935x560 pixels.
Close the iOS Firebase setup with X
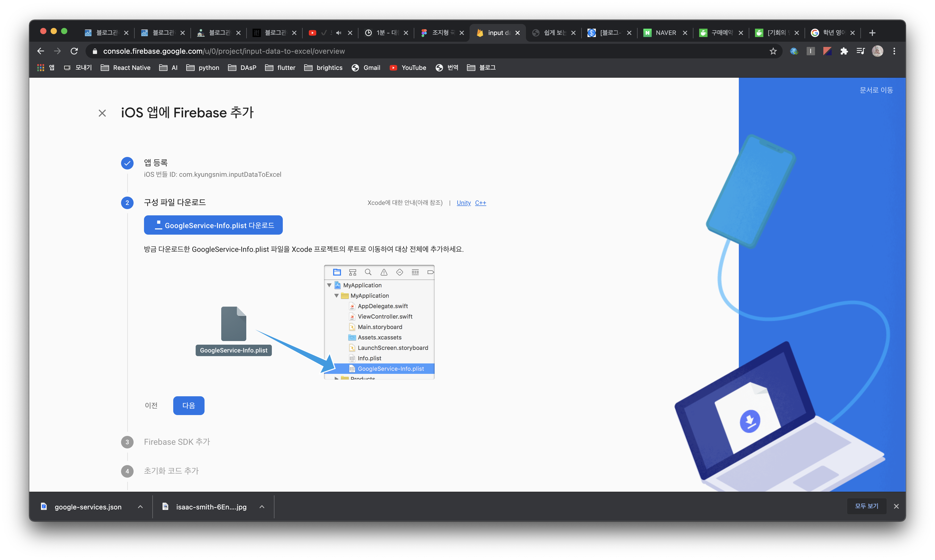(102, 113)
